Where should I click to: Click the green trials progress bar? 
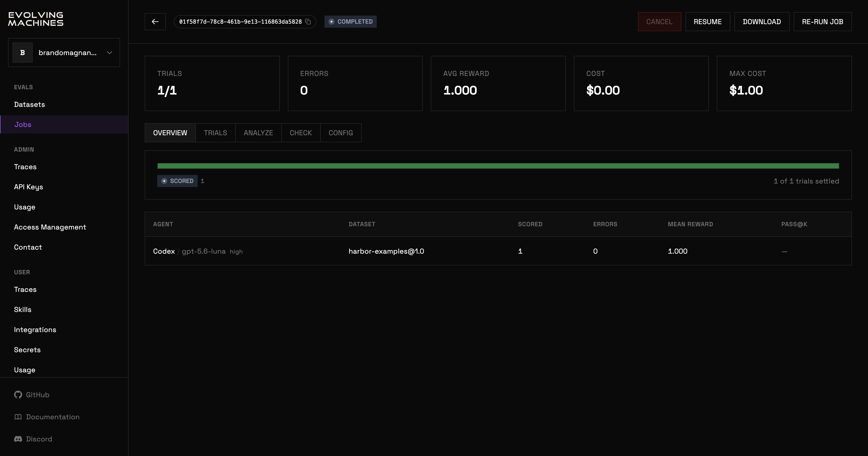click(x=498, y=166)
